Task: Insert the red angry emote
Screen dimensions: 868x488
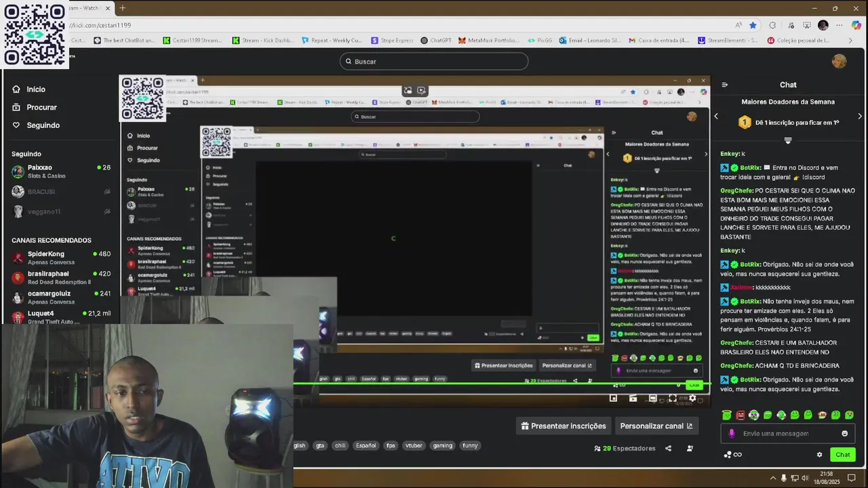Action: [741, 415]
